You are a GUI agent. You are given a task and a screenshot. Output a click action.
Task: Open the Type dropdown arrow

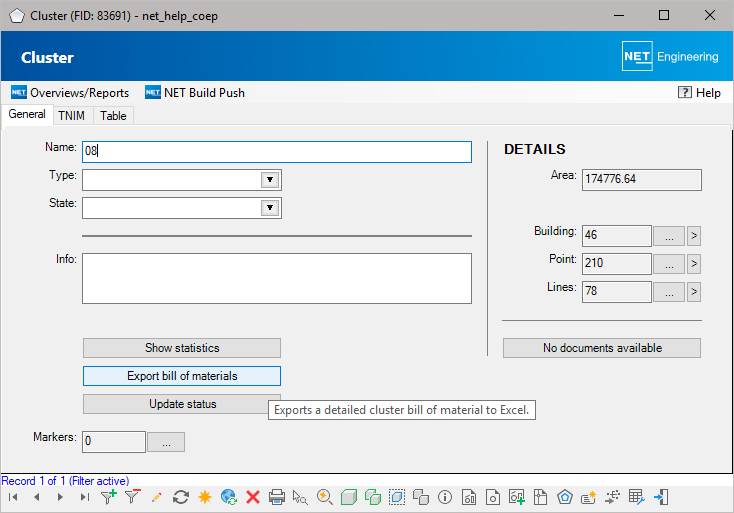270,180
